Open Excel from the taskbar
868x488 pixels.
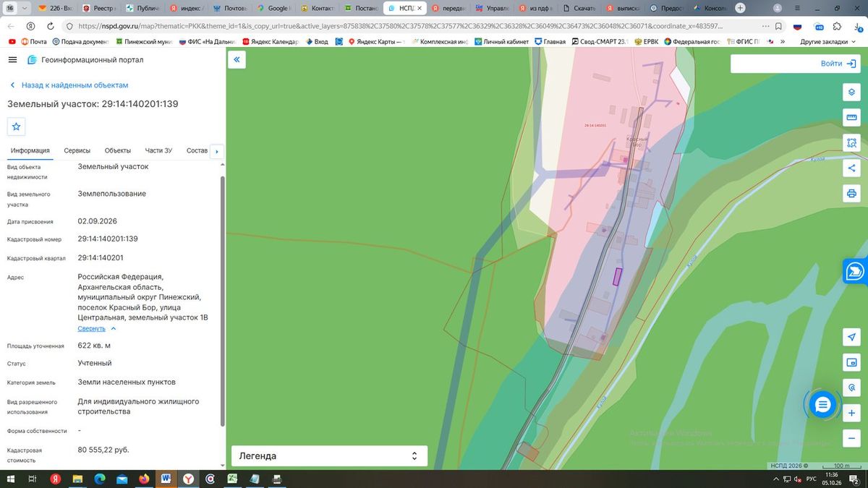232,479
